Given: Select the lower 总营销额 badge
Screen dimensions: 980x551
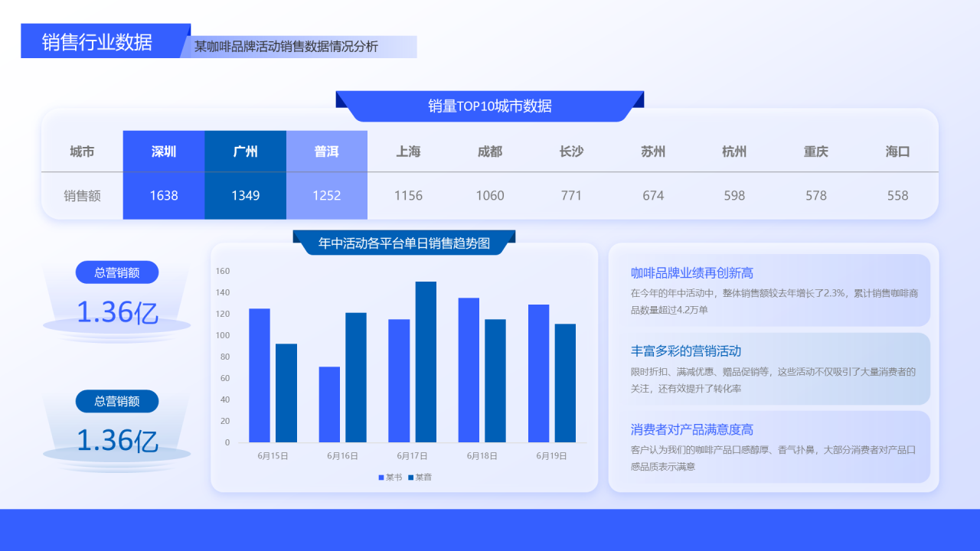Looking at the screenshot, I should 116,401.
